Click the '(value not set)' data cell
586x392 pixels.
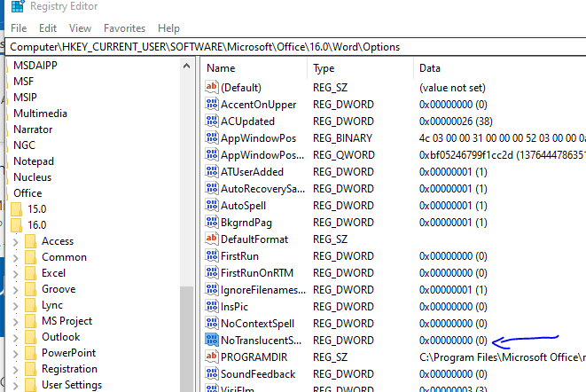point(452,88)
